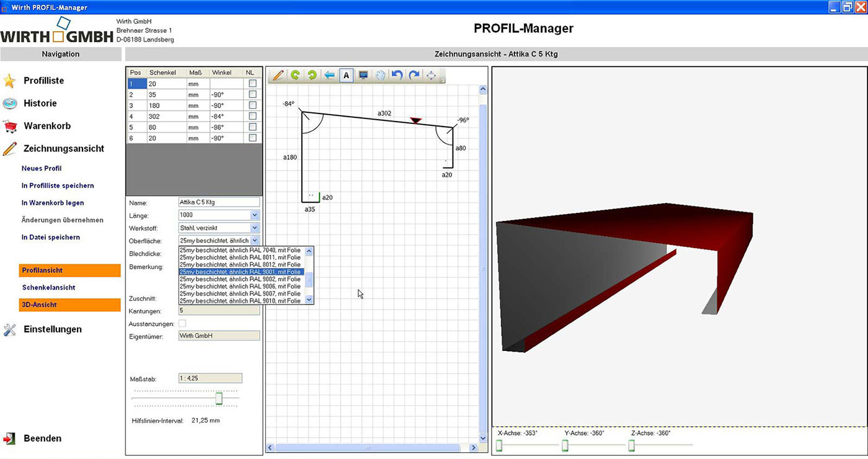Click the Name input field
868x459 pixels.
[219, 202]
